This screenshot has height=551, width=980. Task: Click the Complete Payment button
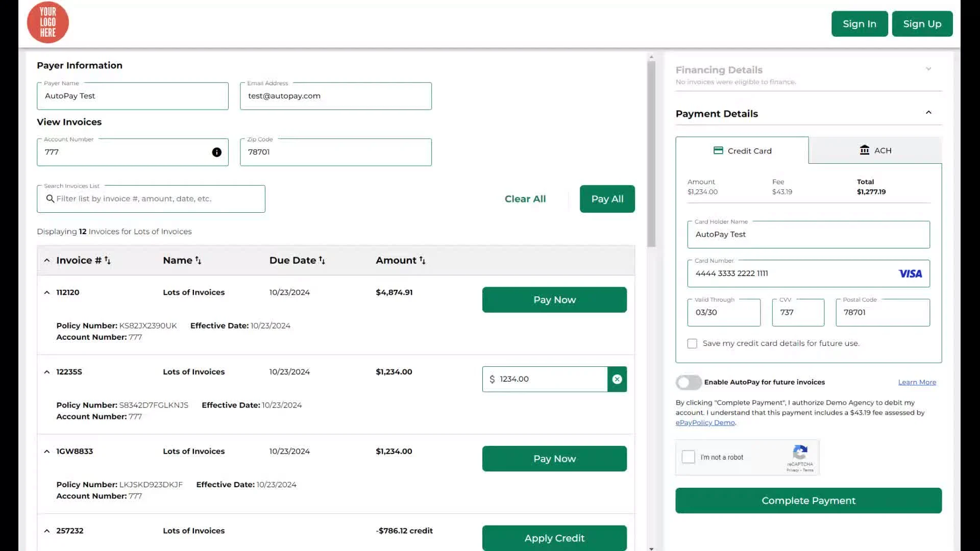point(808,500)
